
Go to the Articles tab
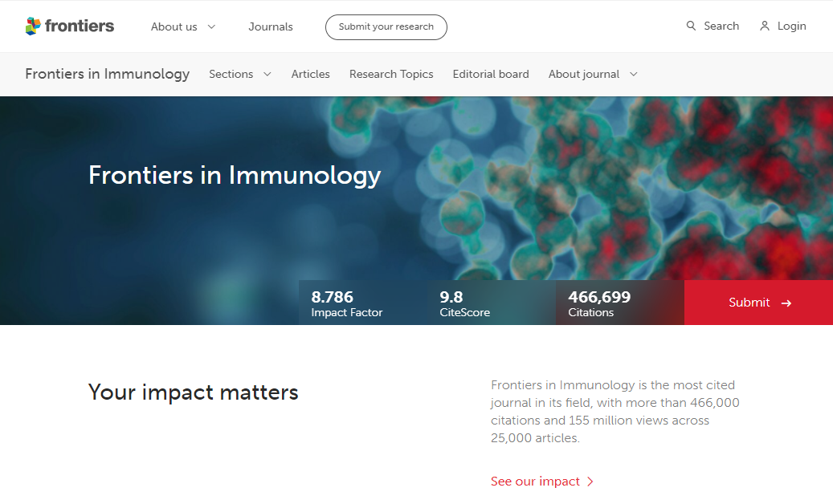pyautogui.click(x=311, y=75)
